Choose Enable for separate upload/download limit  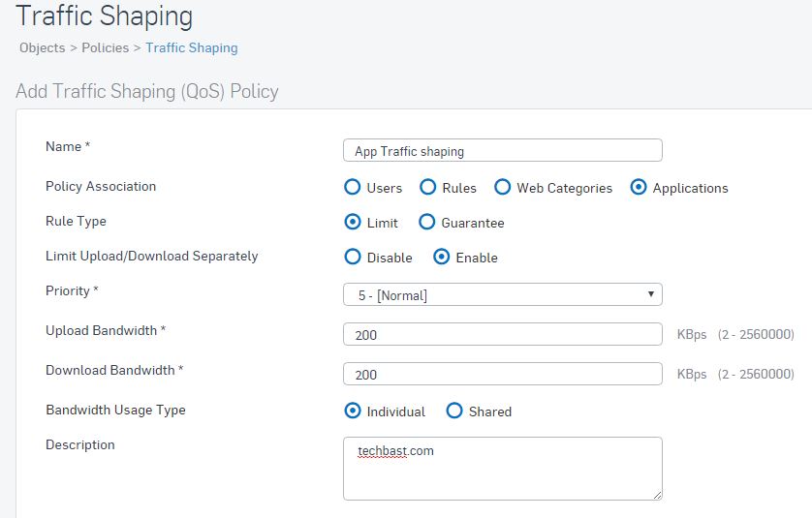[x=441, y=257]
